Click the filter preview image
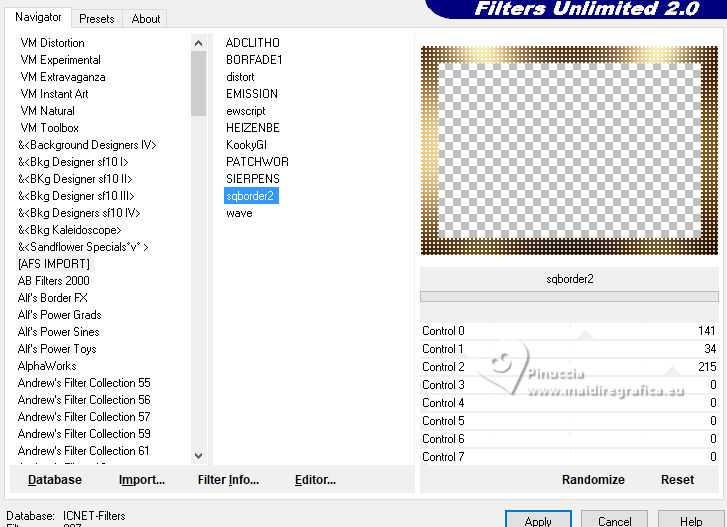Screen dimensions: 727x527 (569, 151)
